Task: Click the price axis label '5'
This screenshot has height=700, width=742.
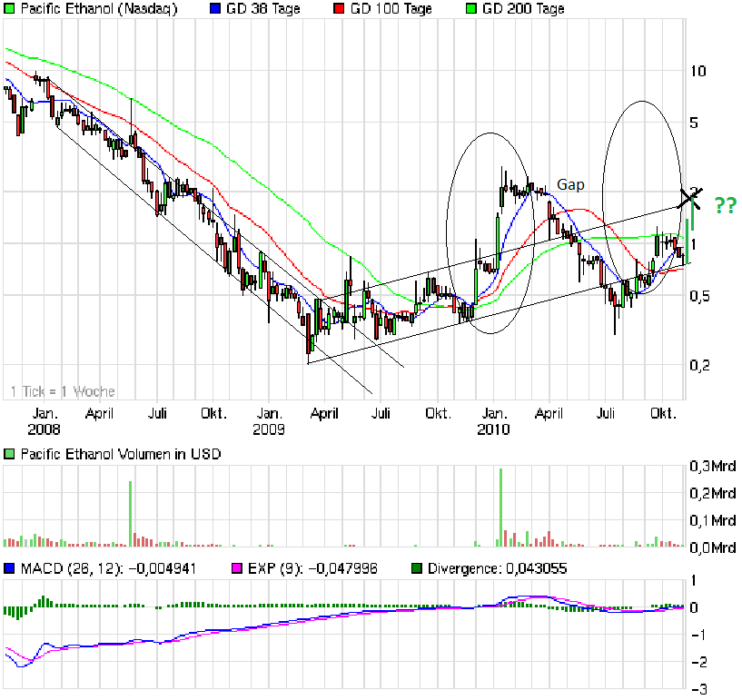Action: (x=694, y=123)
